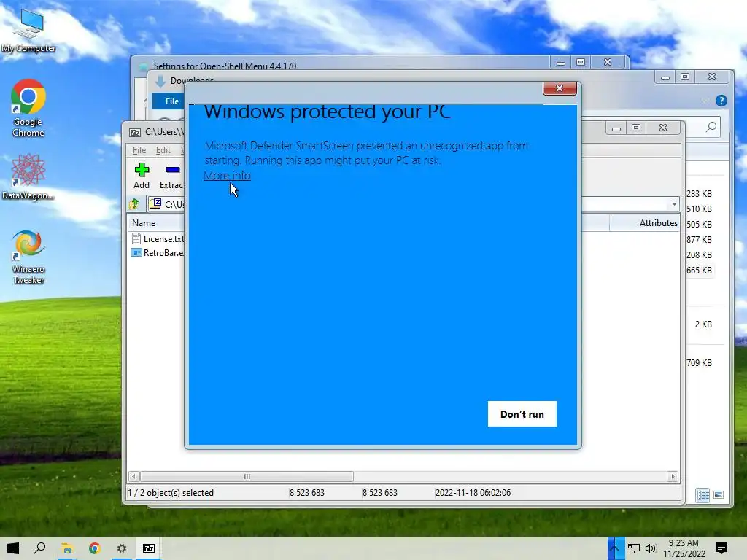
Task: Click the Open-Shell Menu settings title bar
Action: click(341, 65)
